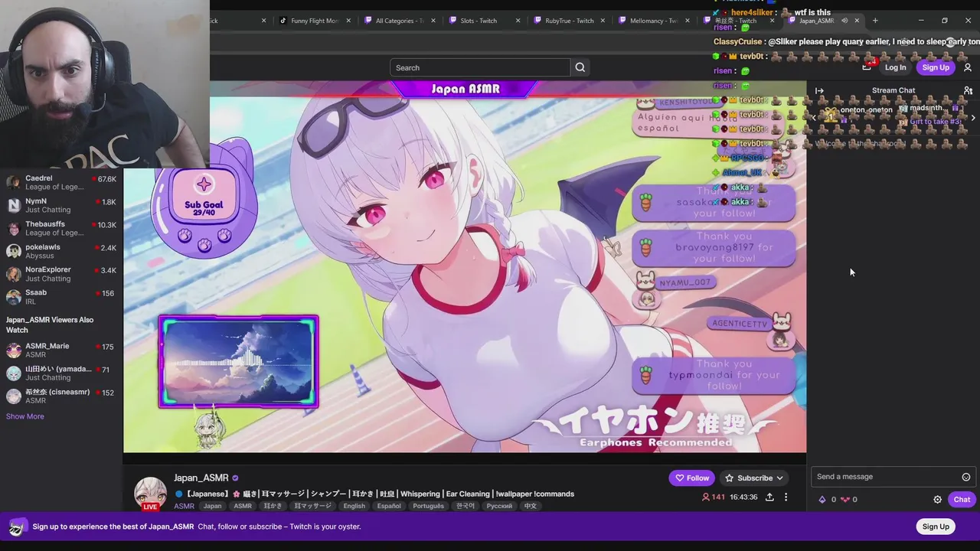This screenshot has height=551, width=980.
Task: Click the Sub Goal 29/40 widget
Action: [x=204, y=197]
